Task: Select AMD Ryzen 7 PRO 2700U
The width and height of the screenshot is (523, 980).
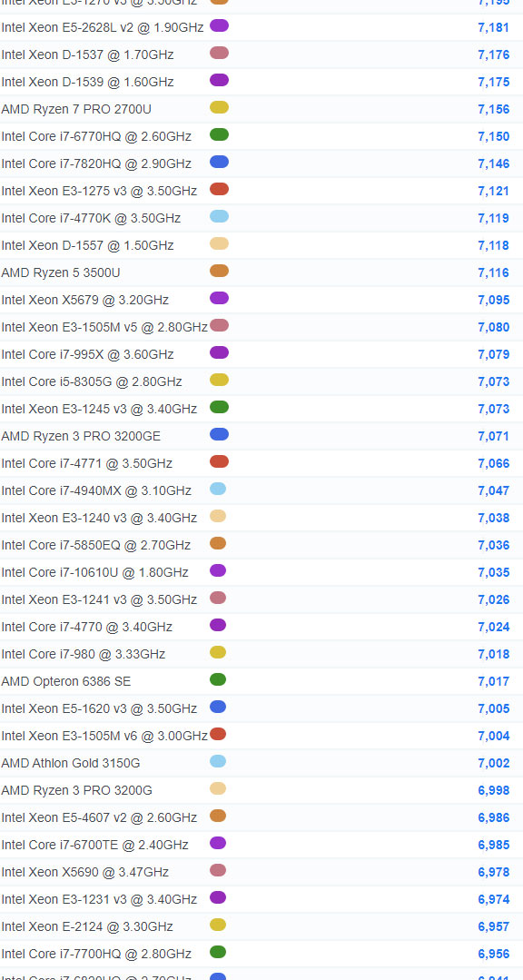Action: [76, 109]
